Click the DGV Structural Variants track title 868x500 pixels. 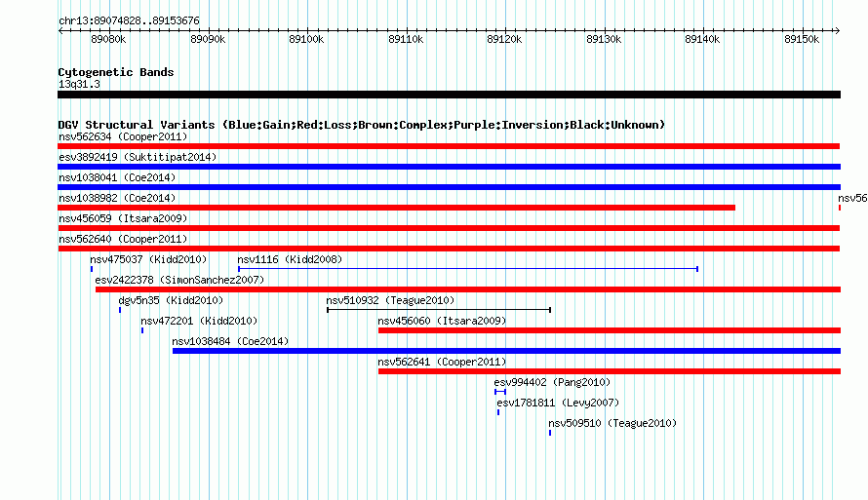tap(361, 125)
